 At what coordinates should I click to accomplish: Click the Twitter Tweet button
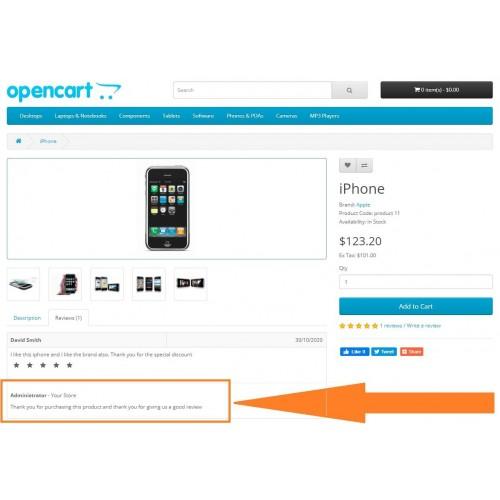[384, 352]
